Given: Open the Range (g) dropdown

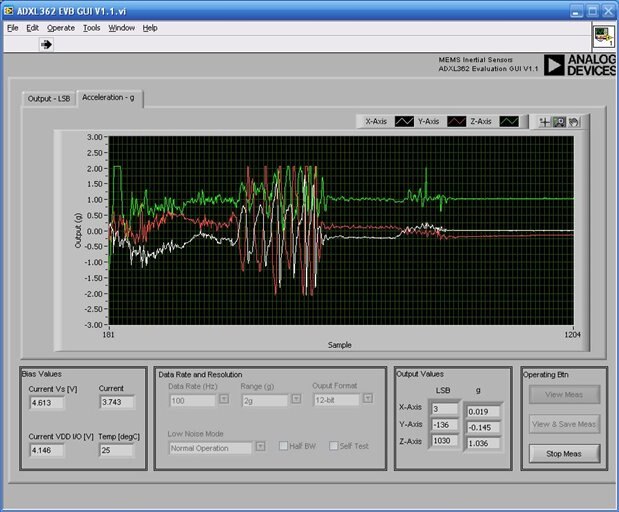Looking at the screenshot, I should [295, 400].
